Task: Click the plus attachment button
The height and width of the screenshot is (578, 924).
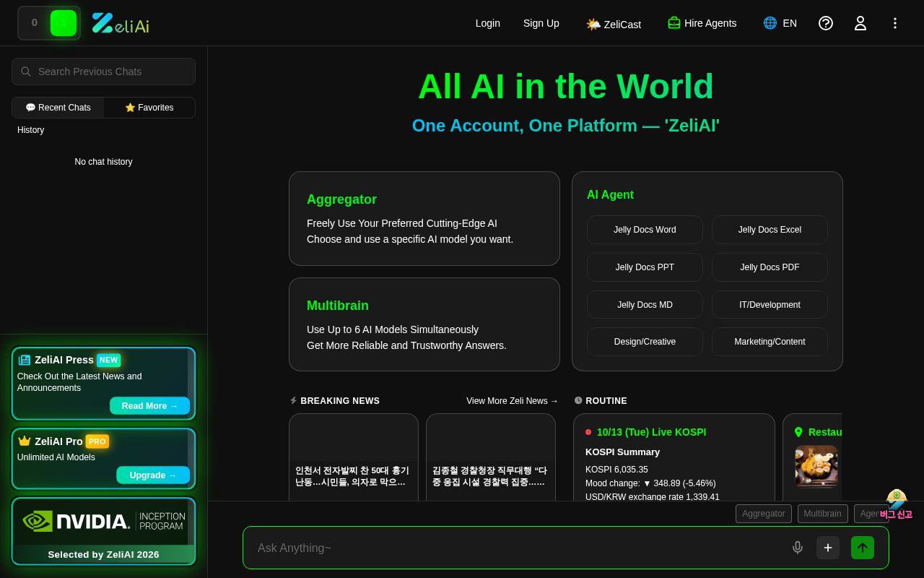Action: click(x=828, y=548)
